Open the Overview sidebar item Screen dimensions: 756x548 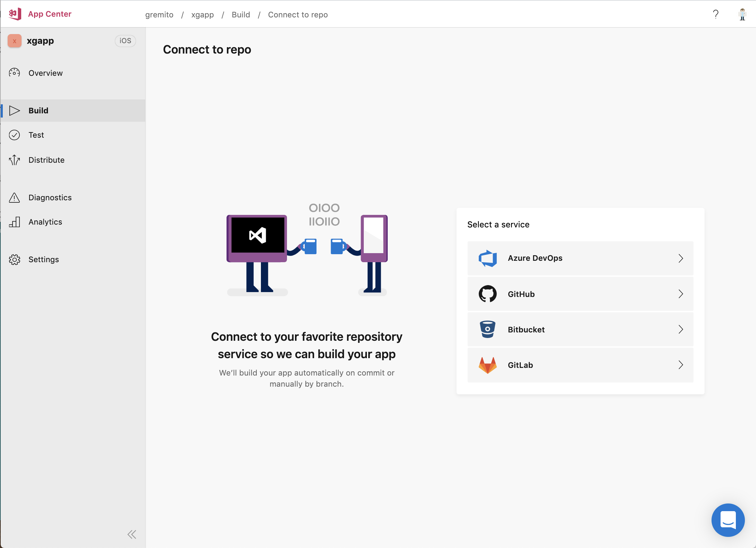click(46, 73)
